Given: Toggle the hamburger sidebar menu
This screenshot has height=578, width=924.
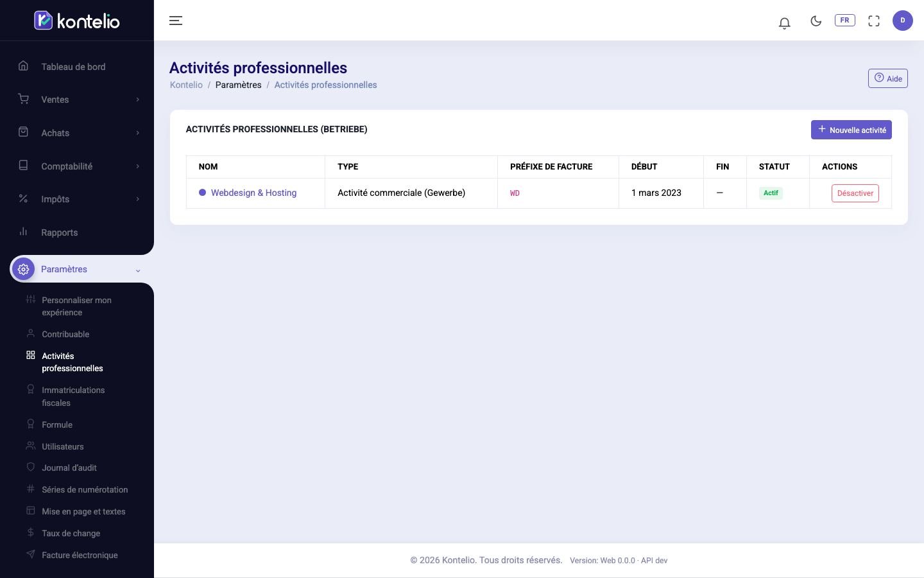Looking at the screenshot, I should pos(176,21).
